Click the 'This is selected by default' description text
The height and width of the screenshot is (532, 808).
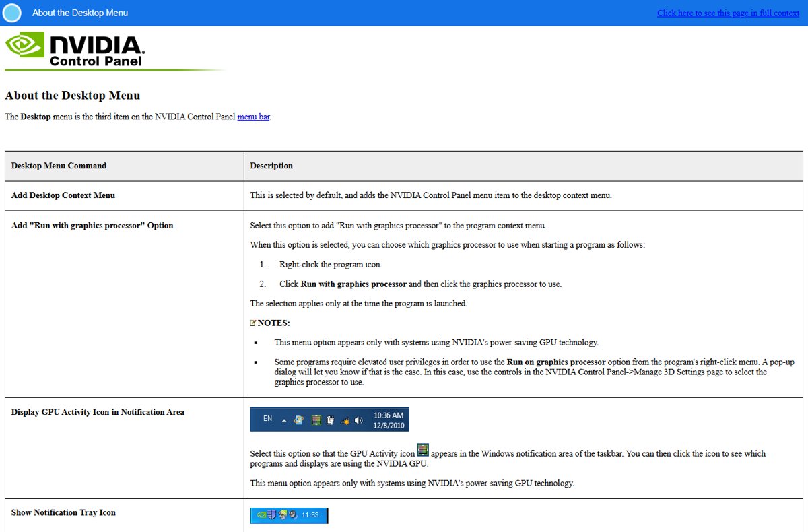tap(431, 196)
